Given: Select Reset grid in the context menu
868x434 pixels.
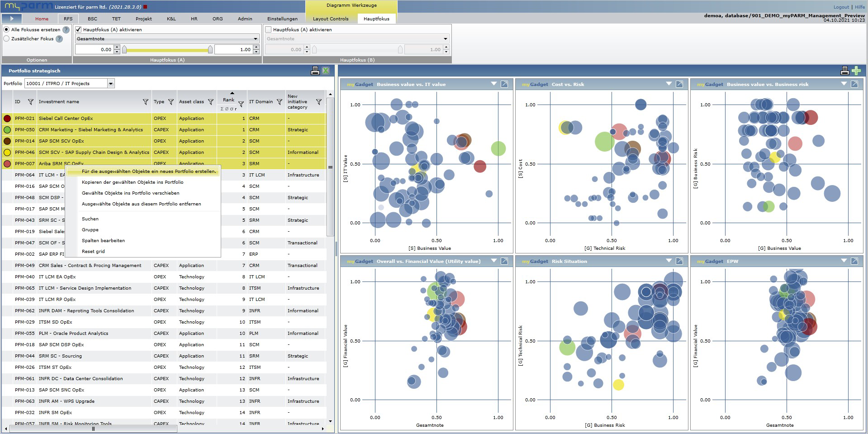Looking at the screenshot, I should [143, 252].
